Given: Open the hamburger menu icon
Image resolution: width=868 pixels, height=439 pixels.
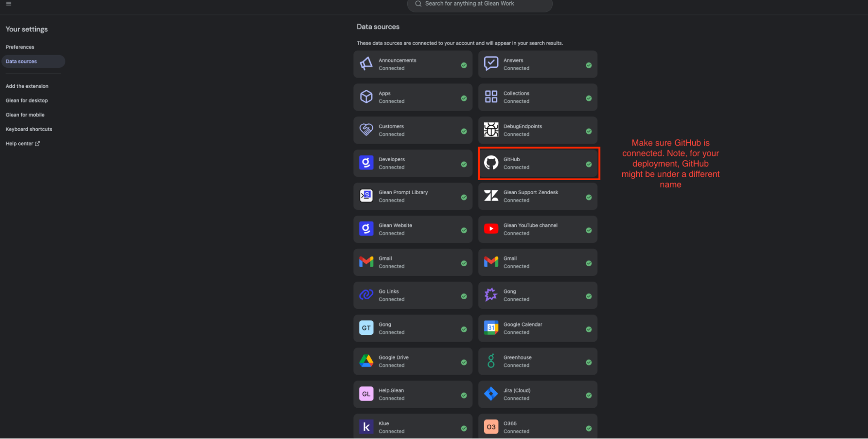Looking at the screenshot, I should pos(9,3).
